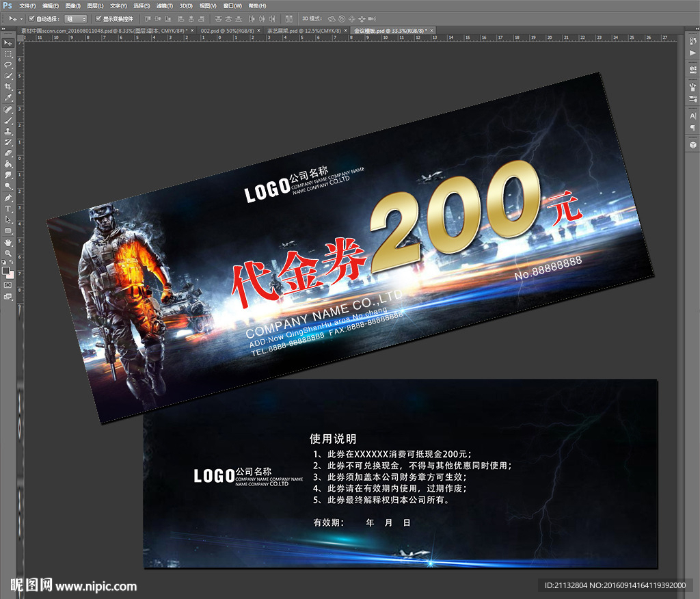The height and width of the screenshot is (599, 700).
Task: Open the 窗口(W) menu
Action: (232, 5)
